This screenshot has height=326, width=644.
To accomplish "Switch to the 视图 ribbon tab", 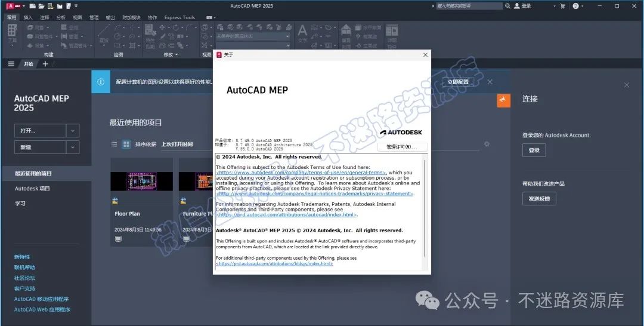I will 77,17.
